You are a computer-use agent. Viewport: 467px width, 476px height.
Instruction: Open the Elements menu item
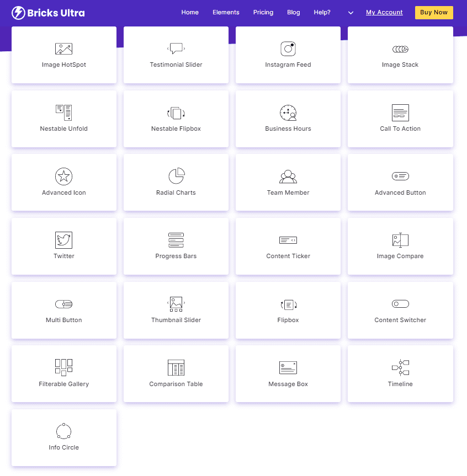tap(226, 13)
